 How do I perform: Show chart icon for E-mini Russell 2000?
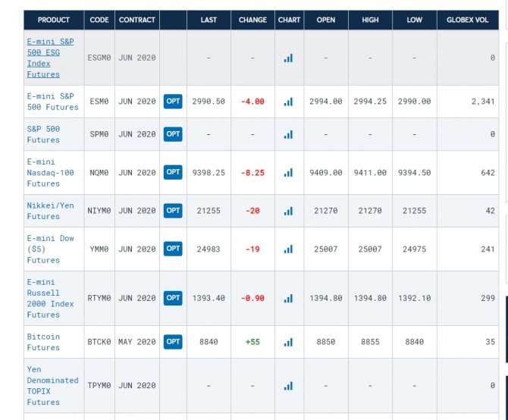288,298
